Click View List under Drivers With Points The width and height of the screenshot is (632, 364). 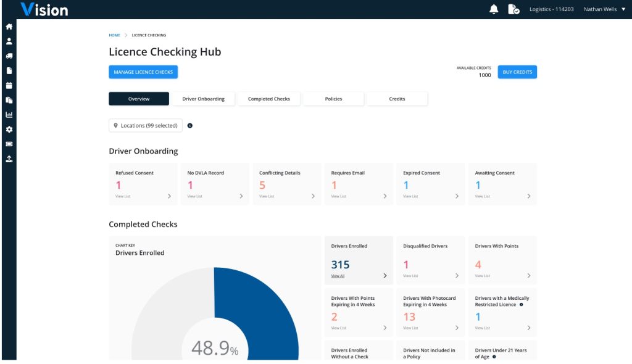click(482, 276)
